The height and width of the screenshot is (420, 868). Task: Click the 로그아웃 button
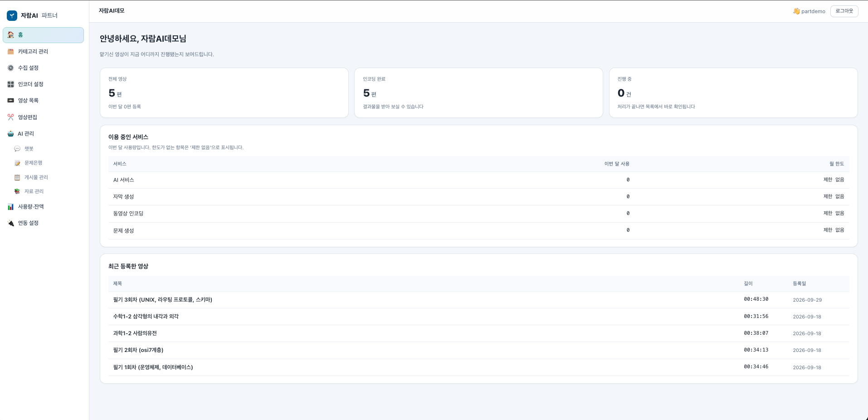tap(844, 11)
